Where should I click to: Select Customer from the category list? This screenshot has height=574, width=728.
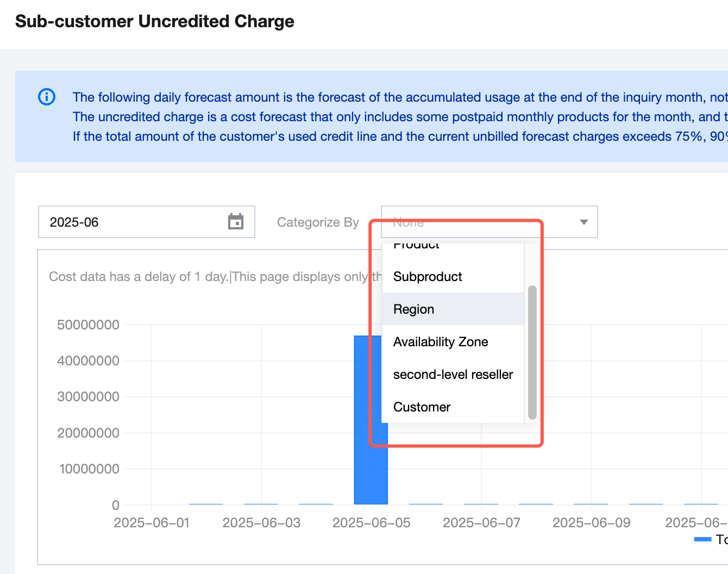pos(422,407)
